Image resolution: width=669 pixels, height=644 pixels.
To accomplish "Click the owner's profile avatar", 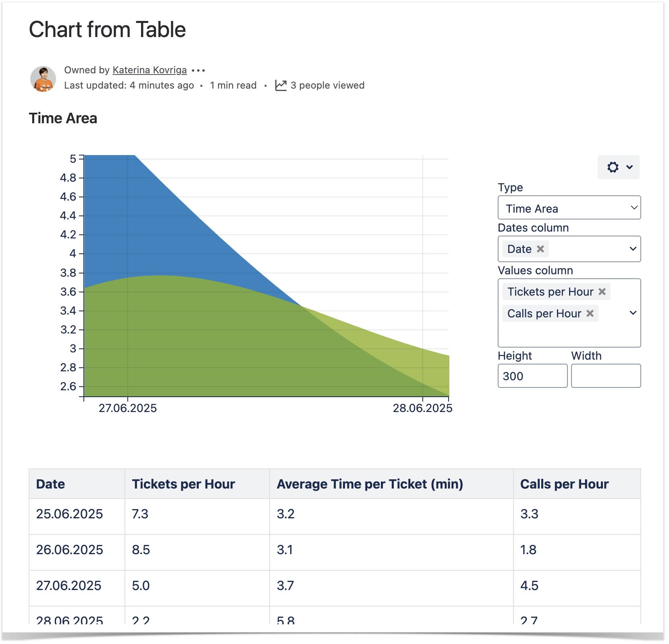I will point(43,79).
